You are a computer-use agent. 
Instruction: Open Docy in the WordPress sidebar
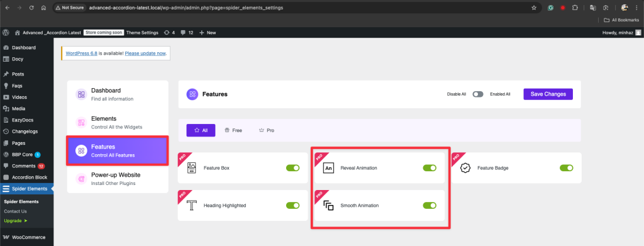click(26, 59)
